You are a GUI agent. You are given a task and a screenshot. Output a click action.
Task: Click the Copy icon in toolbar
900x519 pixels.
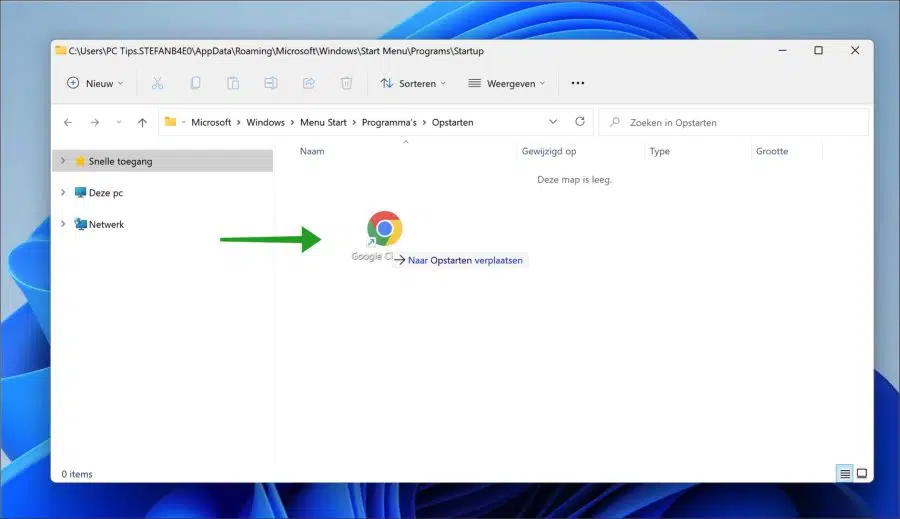click(x=195, y=83)
